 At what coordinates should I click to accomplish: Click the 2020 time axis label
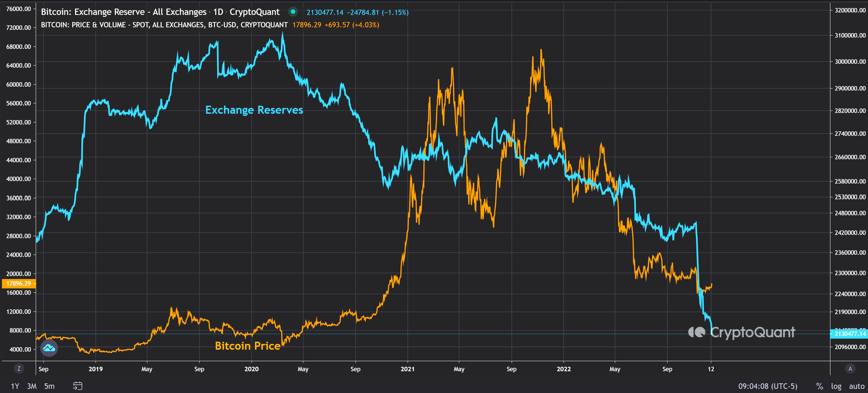[x=251, y=369]
